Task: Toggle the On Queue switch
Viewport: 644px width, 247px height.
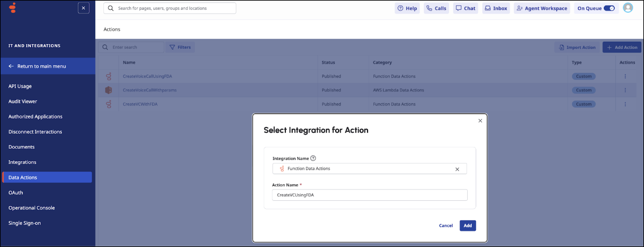Action: coord(609,8)
